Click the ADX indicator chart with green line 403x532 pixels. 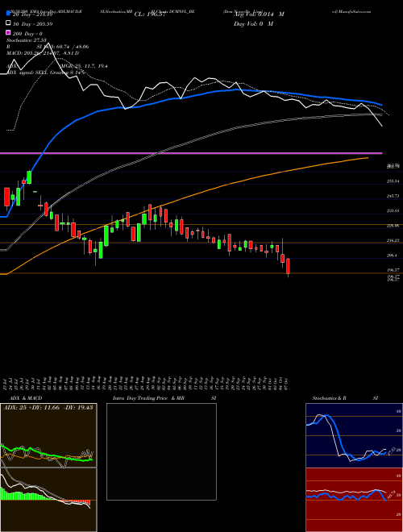(48, 435)
